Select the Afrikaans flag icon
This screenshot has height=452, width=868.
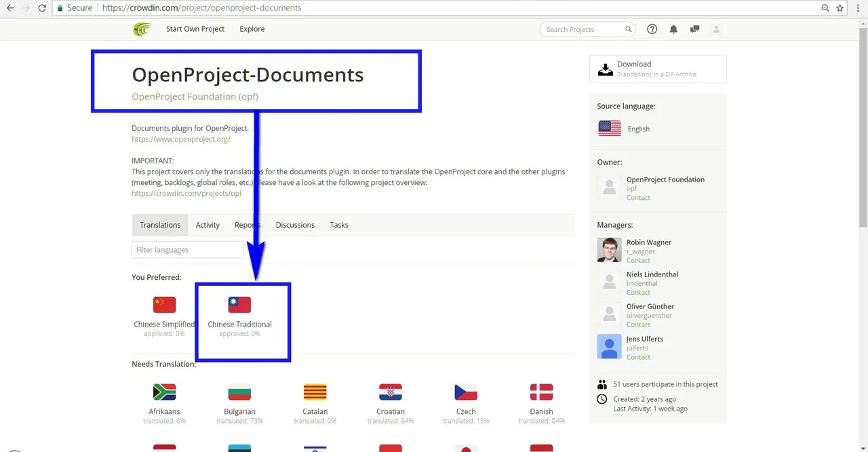click(164, 392)
